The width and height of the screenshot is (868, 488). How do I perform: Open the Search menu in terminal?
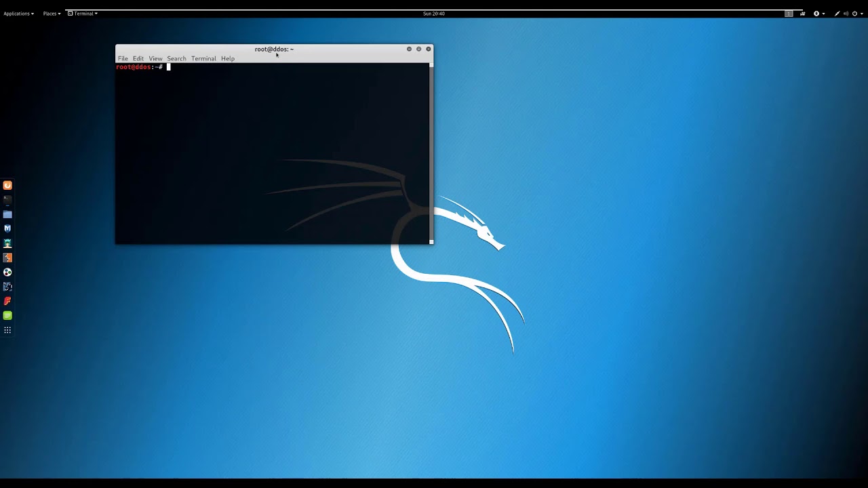click(176, 58)
